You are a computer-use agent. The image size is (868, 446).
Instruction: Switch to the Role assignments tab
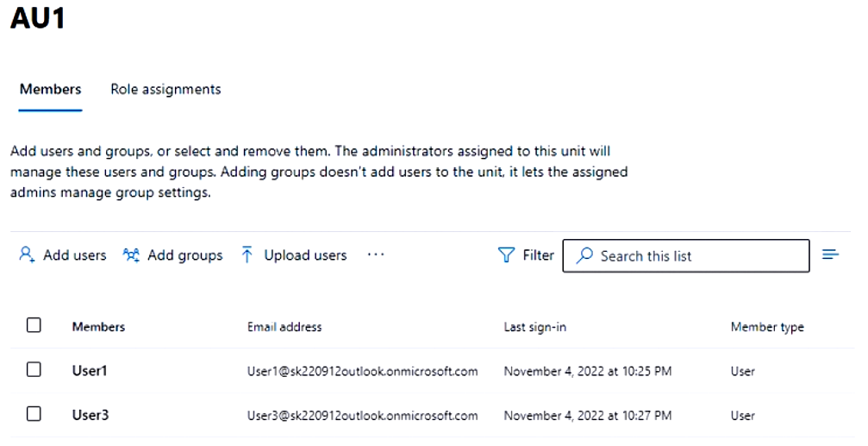[165, 89]
